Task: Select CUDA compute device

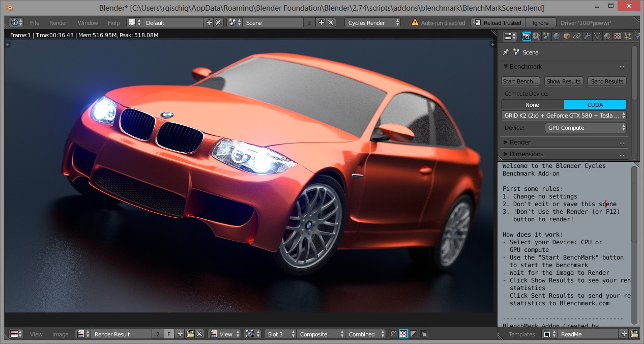Action: click(595, 105)
